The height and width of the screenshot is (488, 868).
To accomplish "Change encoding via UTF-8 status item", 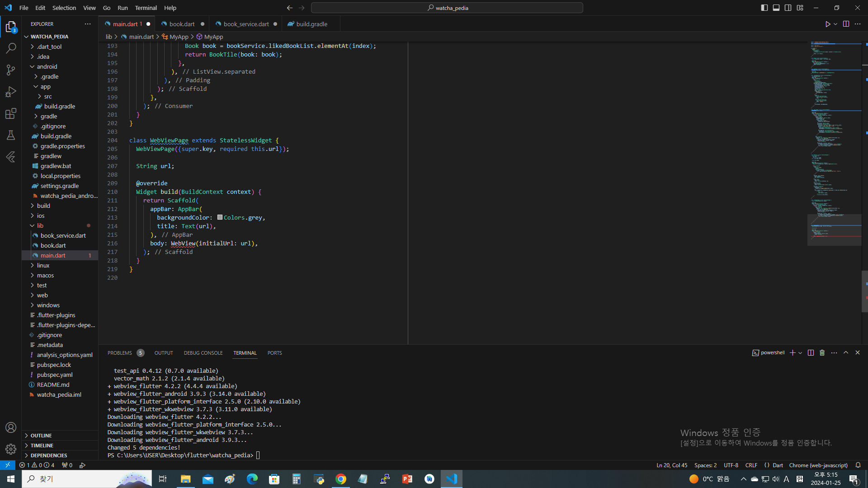I will [x=731, y=465].
